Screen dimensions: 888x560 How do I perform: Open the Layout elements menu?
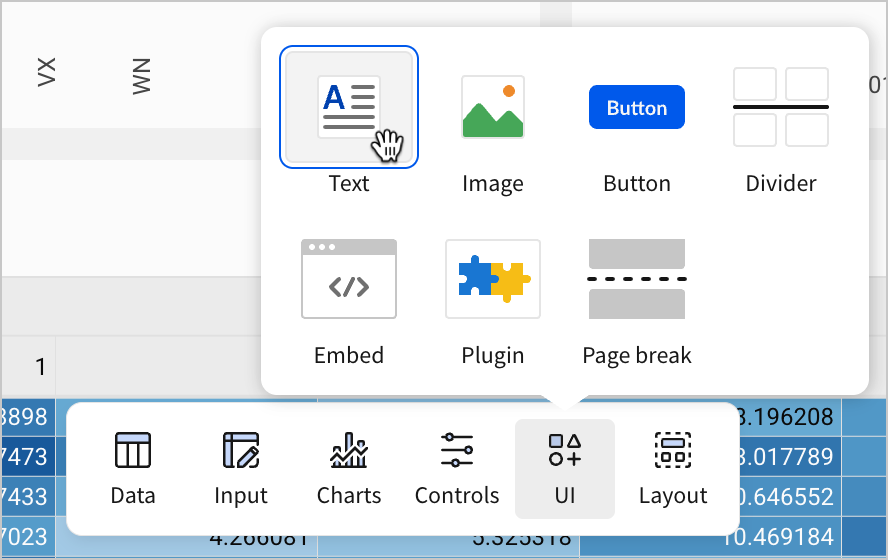pyautogui.click(x=673, y=468)
